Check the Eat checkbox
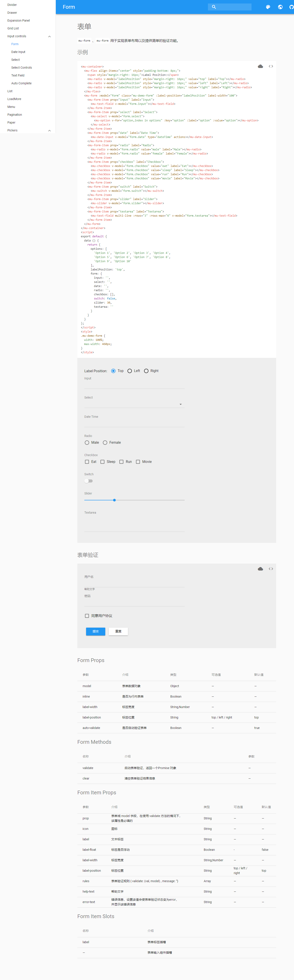 (87, 462)
